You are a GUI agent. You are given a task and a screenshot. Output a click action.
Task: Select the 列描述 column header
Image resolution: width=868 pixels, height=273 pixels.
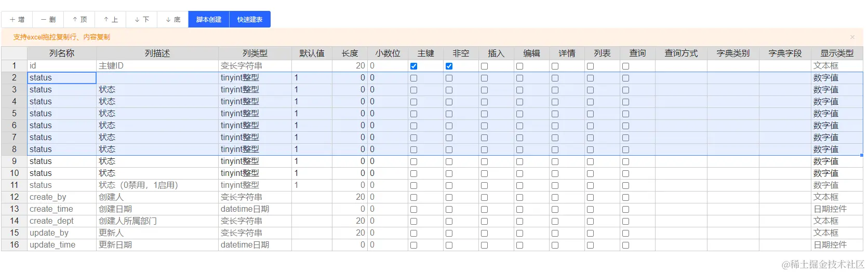(157, 53)
